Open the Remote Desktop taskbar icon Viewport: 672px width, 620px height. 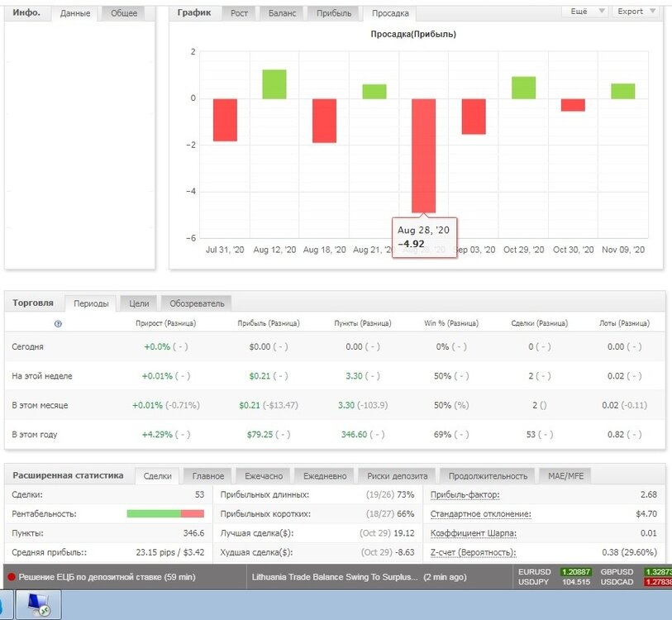(x=39, y=605)
